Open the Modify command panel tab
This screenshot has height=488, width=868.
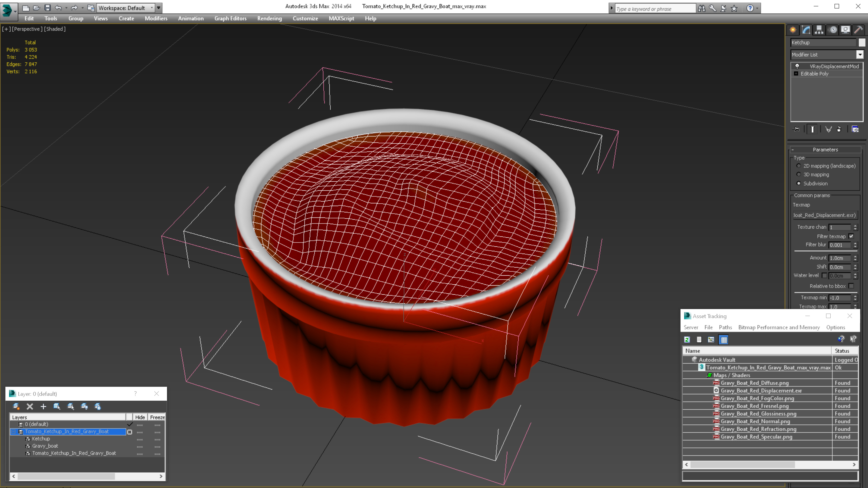[x=806, y=30]
